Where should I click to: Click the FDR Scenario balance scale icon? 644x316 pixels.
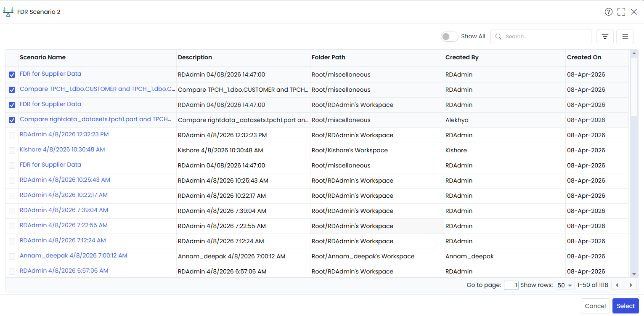point(8,12)
